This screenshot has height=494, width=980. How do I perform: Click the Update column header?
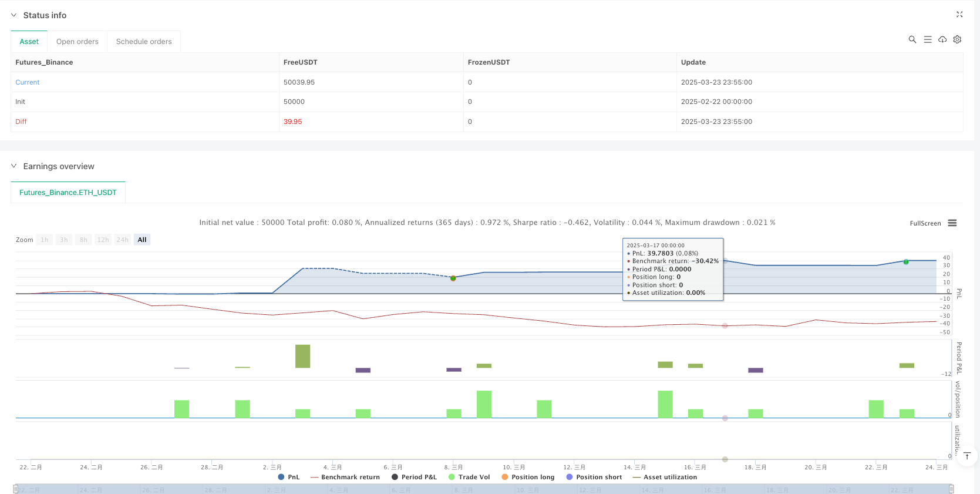pyautogui.click(x=693, y=62)
